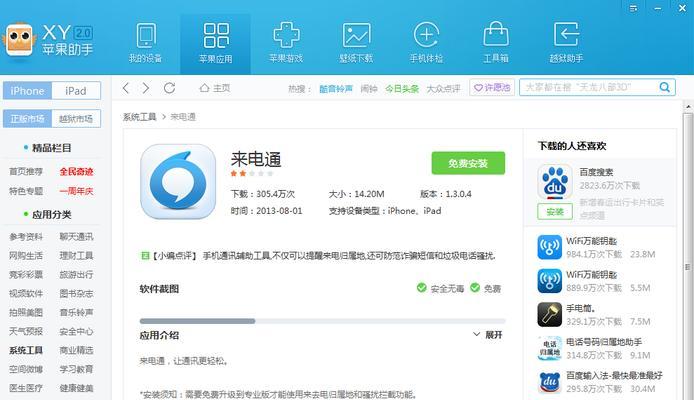The width and height of the screenshot is (694, 400).
Task: Select 正版市场 market toggle
Action: click(x=27, y=119)
